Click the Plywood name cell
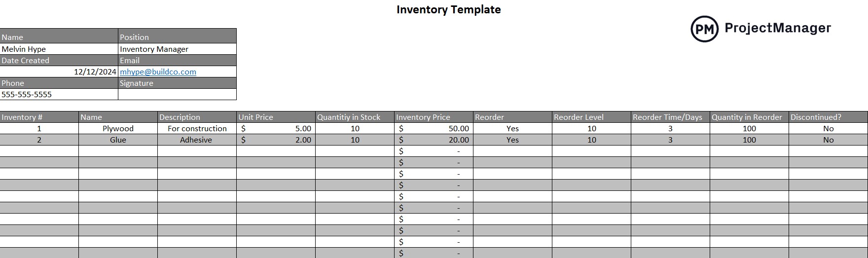This screenshot has width=868, height=258. coord(118,128)
